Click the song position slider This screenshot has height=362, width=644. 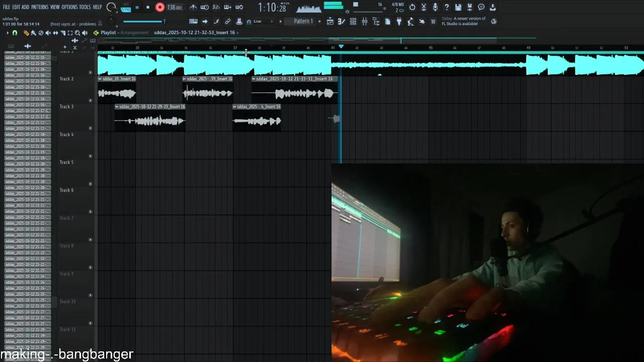[144, 21]
